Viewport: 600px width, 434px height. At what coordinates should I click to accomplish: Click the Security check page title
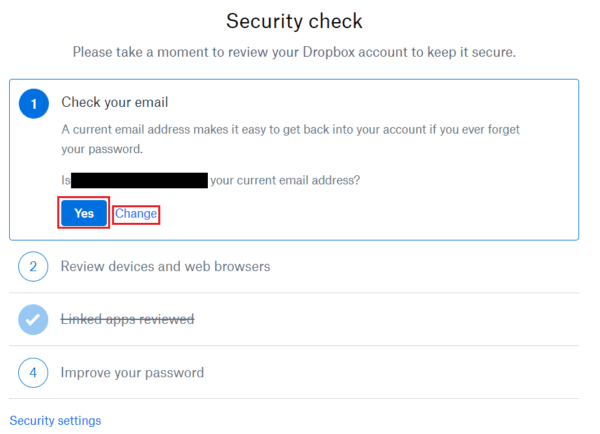[294, 21]
